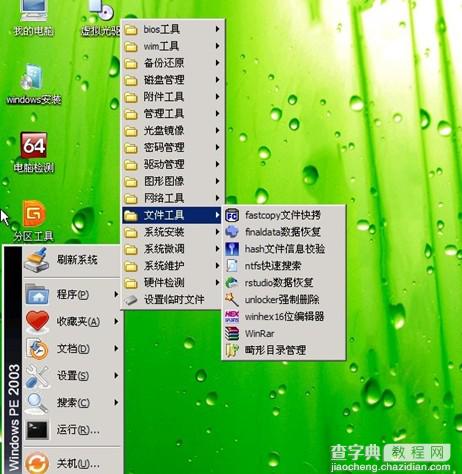The height and width of the screenshot is (474, 462).
Task: Click the finaldata数据恢复 icon
Action: click(x=232, y=232)
